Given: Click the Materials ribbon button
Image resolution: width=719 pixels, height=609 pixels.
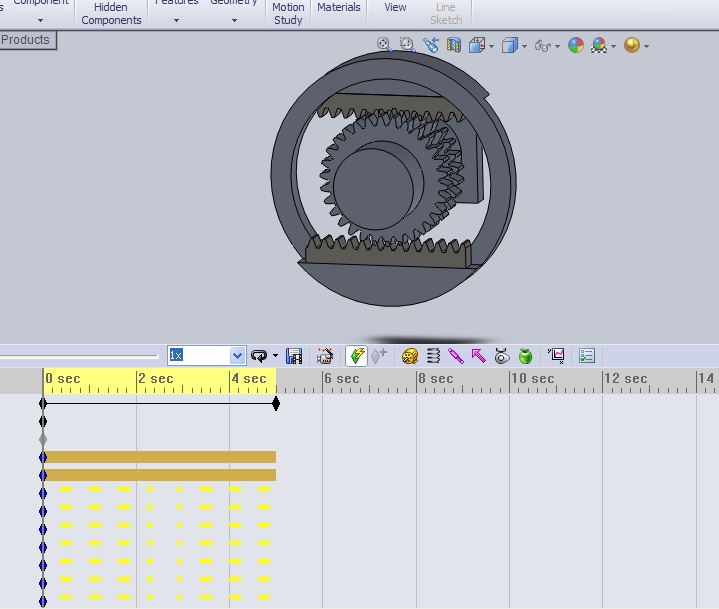Looking at the screenshot, I should click(339, 7).
